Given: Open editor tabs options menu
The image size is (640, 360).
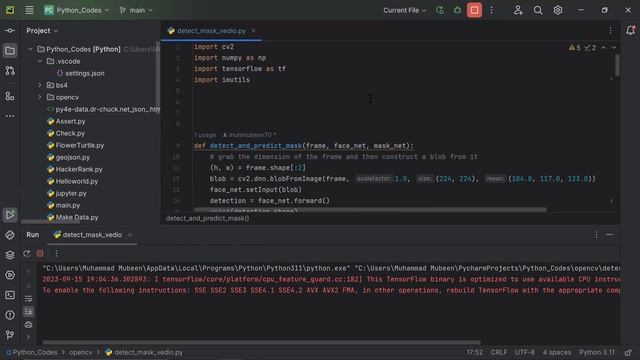Looking at the screenshot, I should click(x=610, y=31).
